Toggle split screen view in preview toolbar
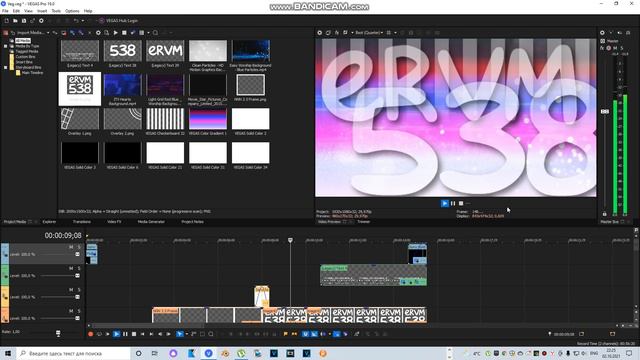 click(345, 33)
